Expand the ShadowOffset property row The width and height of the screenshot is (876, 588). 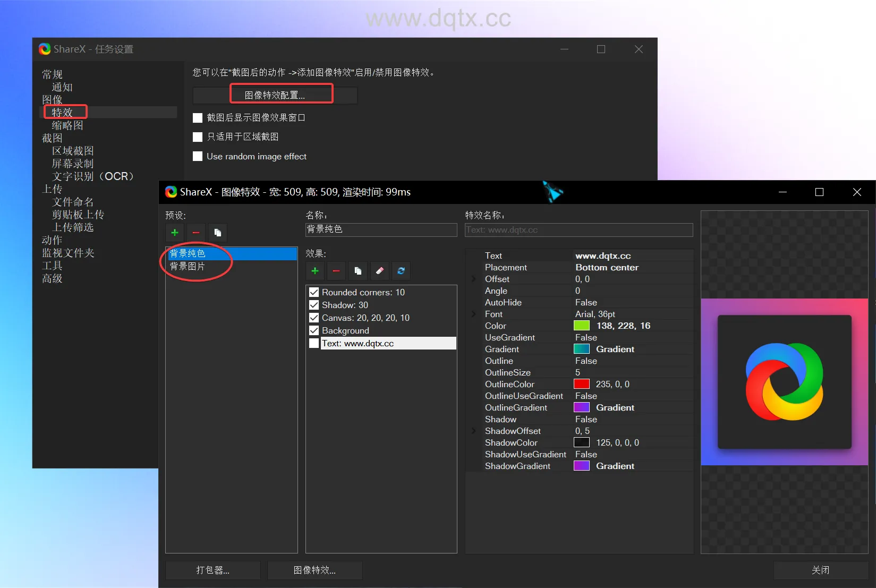pos(474,431)
